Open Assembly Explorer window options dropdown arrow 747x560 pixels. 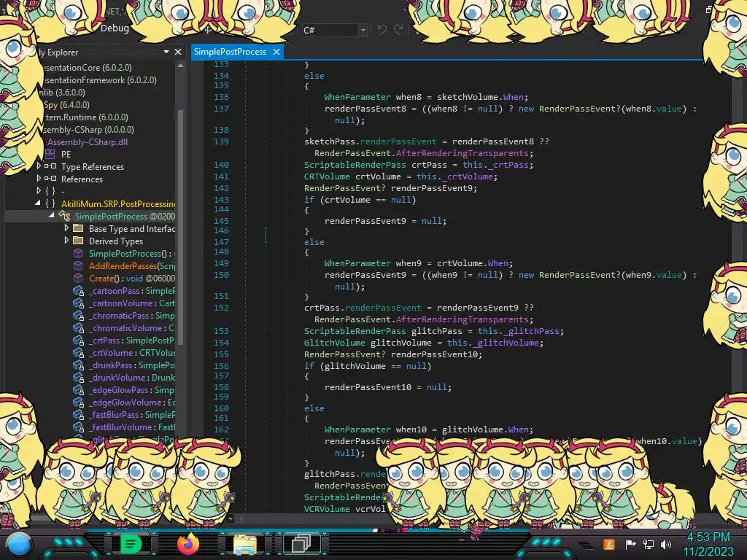point(166,52)
